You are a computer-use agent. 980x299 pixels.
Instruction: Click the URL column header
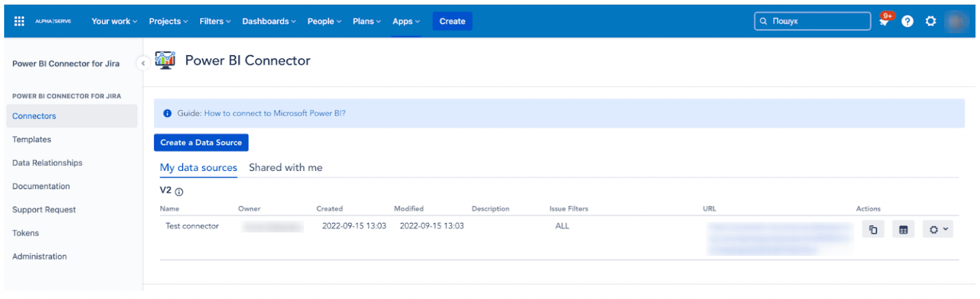point(709,209)
